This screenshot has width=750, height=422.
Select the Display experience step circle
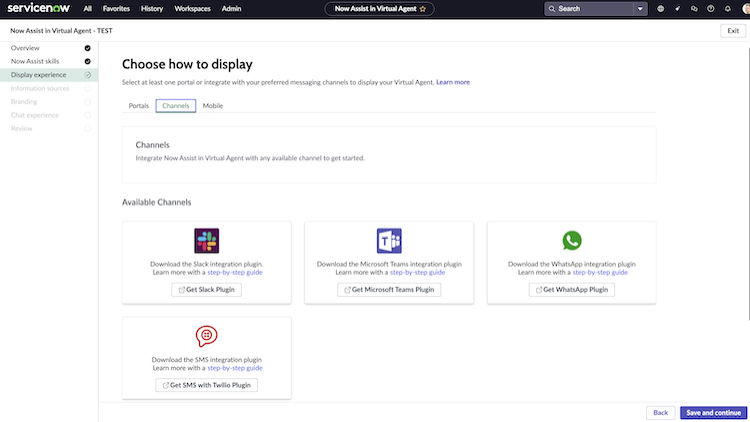tap(88, 75)
